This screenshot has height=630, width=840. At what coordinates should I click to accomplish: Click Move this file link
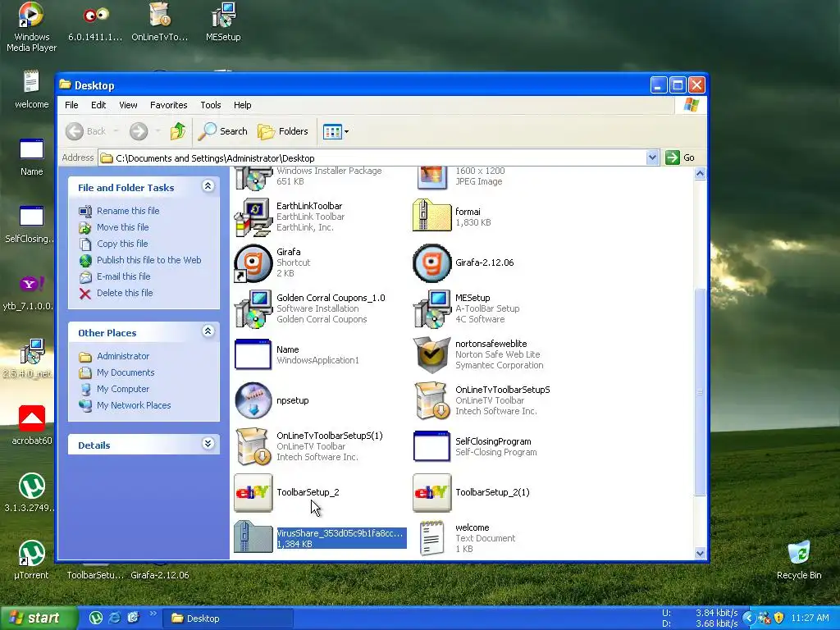point(123,228)
